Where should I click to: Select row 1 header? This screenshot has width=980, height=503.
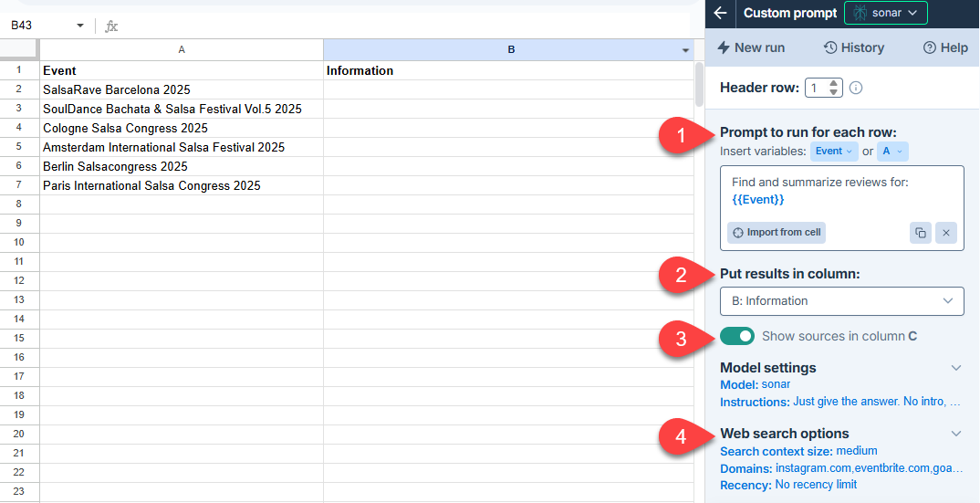(x=19, y=70)
